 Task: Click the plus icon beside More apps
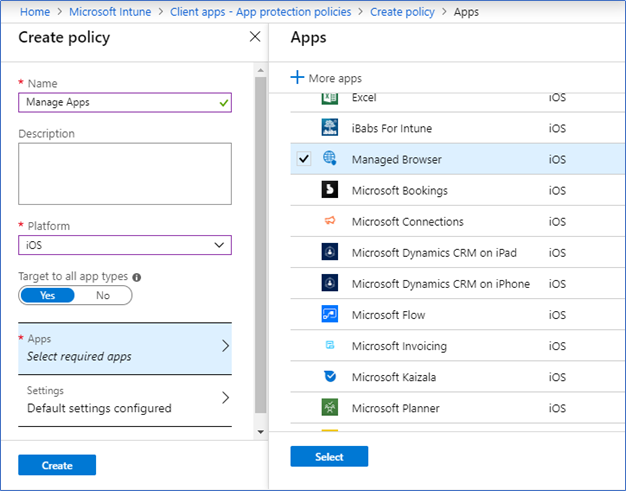[x=297, y=77]
